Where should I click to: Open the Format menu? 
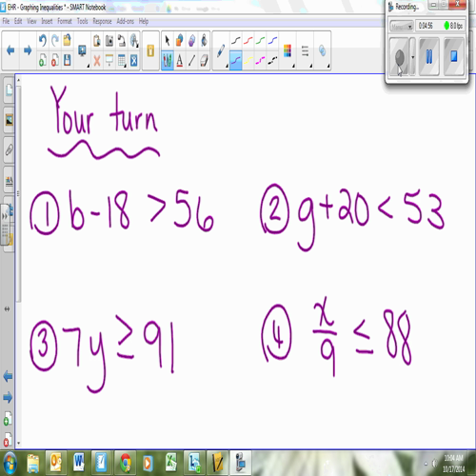click(65, 21)
